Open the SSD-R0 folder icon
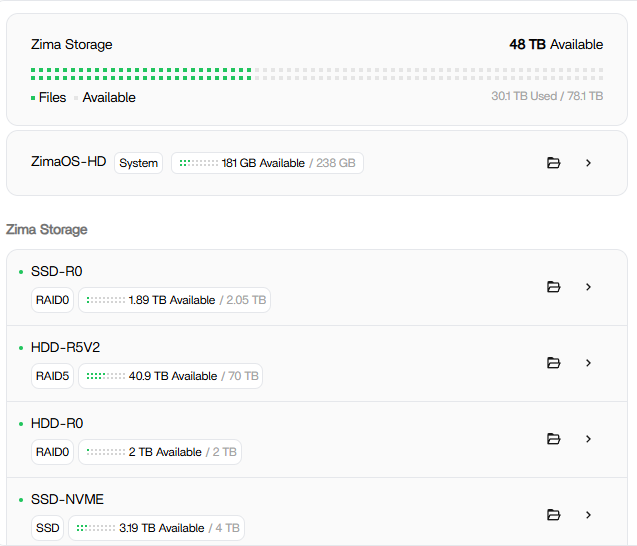 click(x=553, y=287)
